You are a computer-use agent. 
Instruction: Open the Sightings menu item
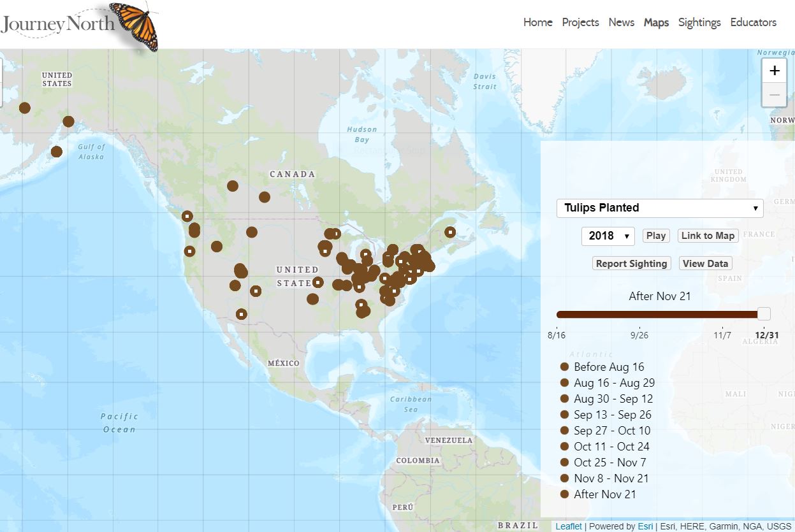699,22
